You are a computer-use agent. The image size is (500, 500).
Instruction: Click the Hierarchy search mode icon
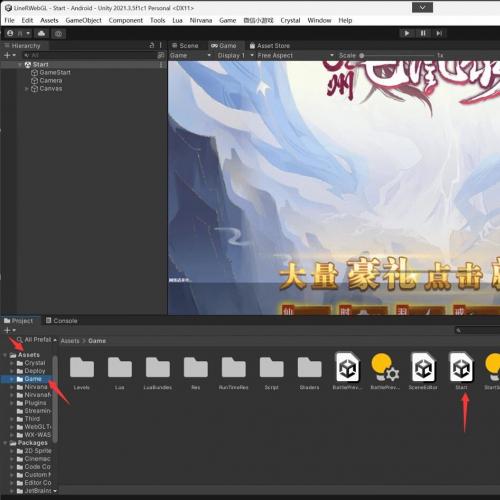click(x=161, y=55)
